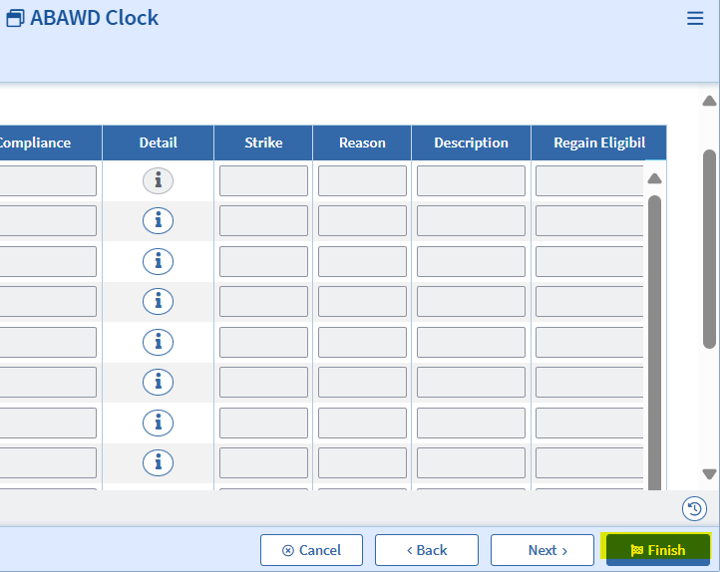Select the Description field in eighth row
Viewport: 728px width, 572px height.
click(471, 463)
